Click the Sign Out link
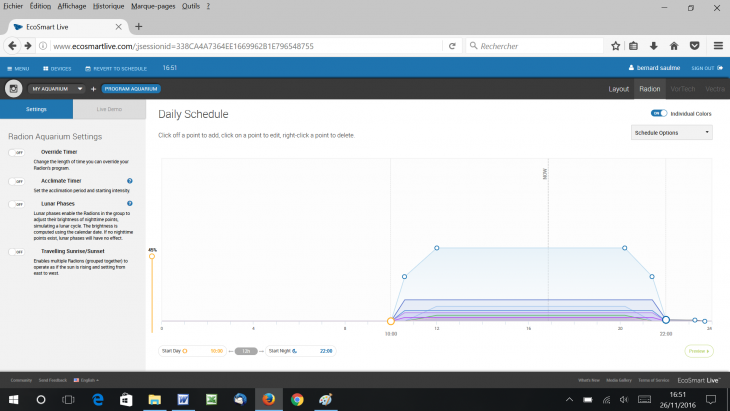The image size is (730, 411). click(702, 68)
